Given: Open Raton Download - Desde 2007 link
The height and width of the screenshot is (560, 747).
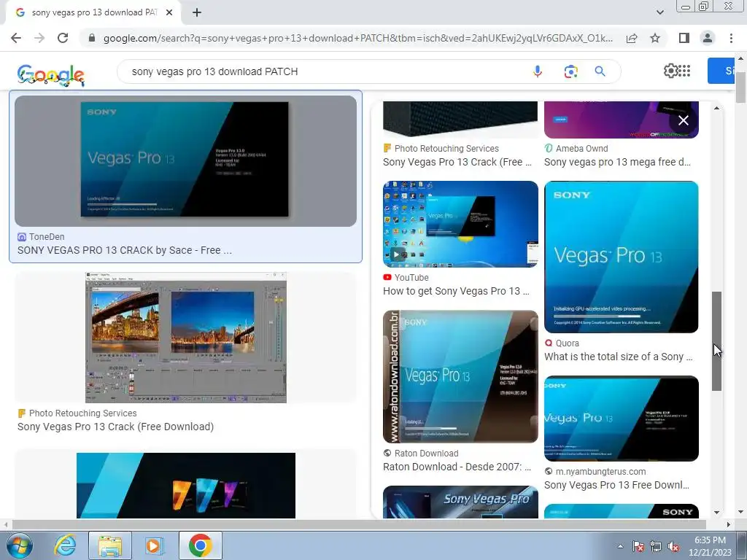Looking at the screenshot, I should click(x=457, y=467).
